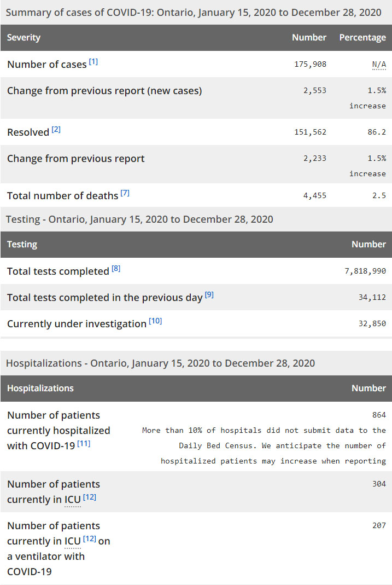
Task: Click the Percentage column header
Action: 362,38
